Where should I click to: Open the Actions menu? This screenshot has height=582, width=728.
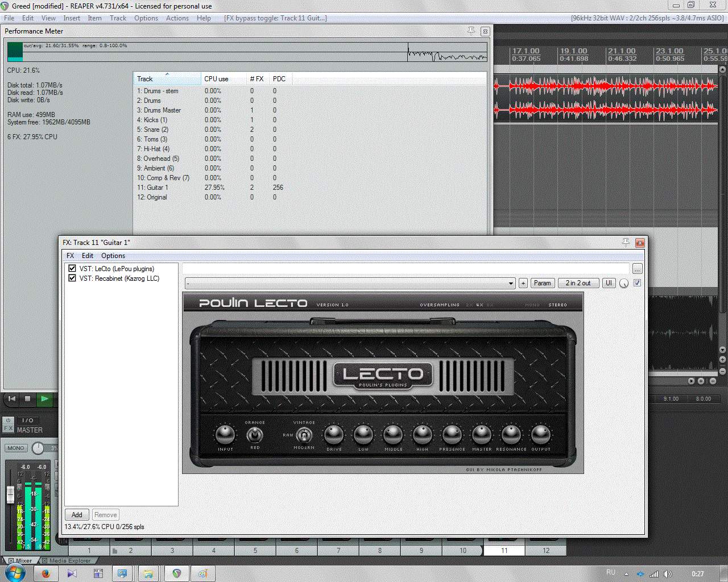[x=177, y=18]
